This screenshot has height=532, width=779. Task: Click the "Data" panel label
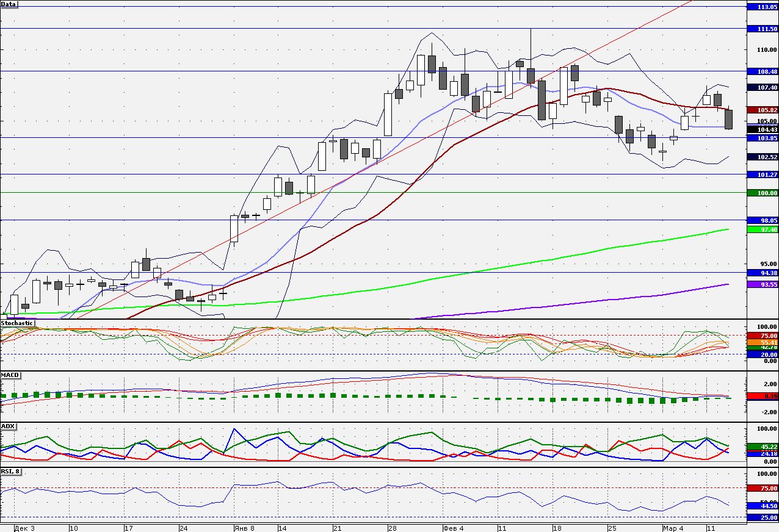(9, 4)
